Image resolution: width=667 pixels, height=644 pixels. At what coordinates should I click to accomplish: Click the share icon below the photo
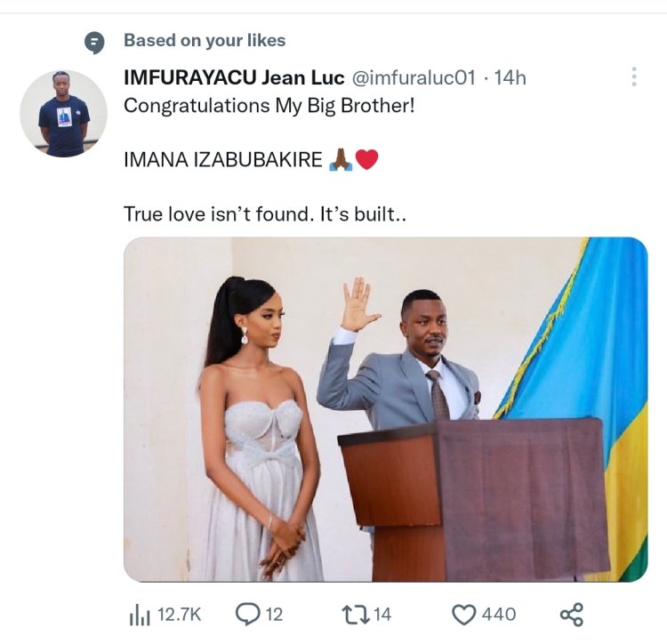click(x=571, y=614)
